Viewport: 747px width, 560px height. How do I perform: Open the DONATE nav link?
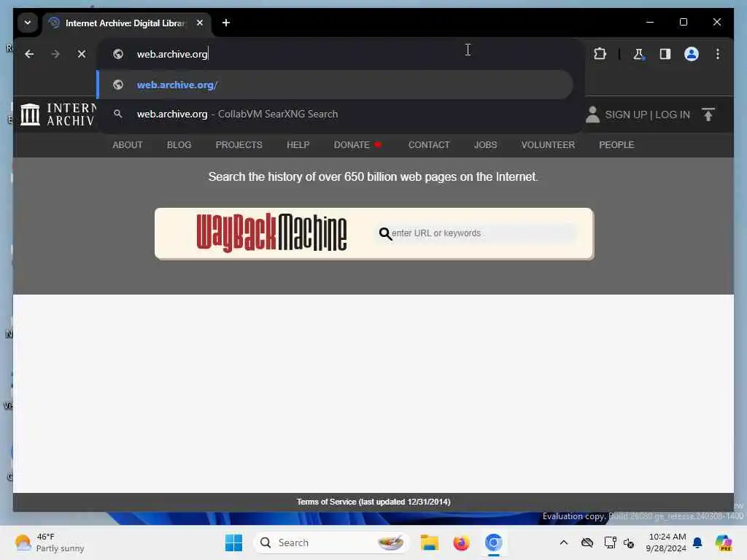click(x=352, y=145)
